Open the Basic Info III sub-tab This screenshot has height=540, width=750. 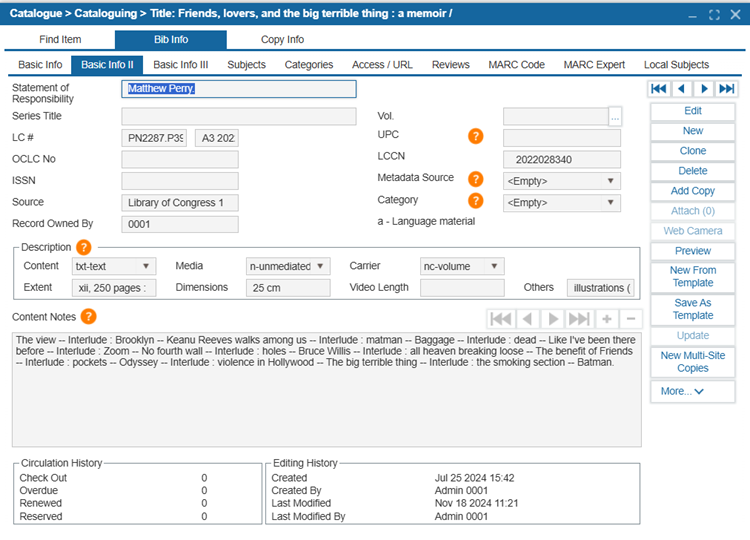pyautogui.click(x=181, y=65)
